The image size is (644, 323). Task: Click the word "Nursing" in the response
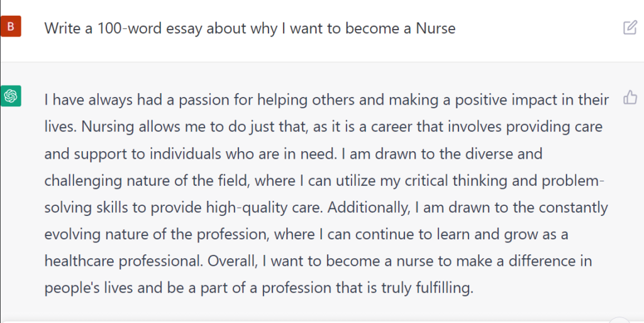coord(108,127)
